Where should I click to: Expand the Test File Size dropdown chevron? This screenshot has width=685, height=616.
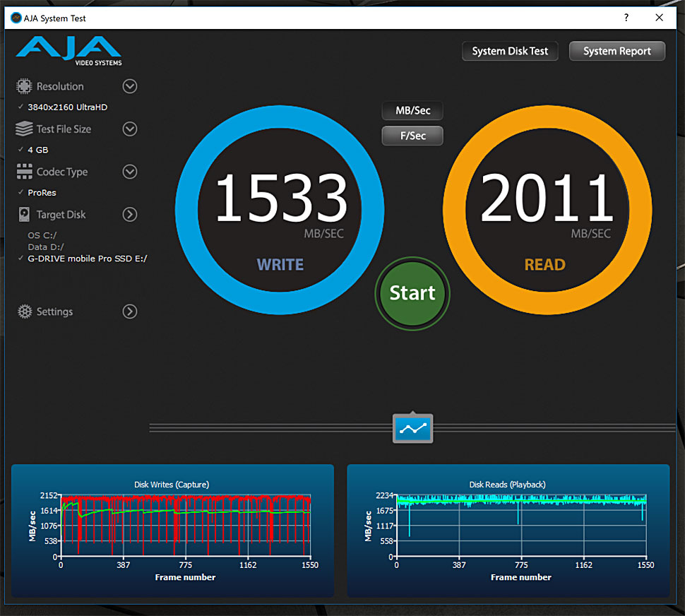coord(130,129)
